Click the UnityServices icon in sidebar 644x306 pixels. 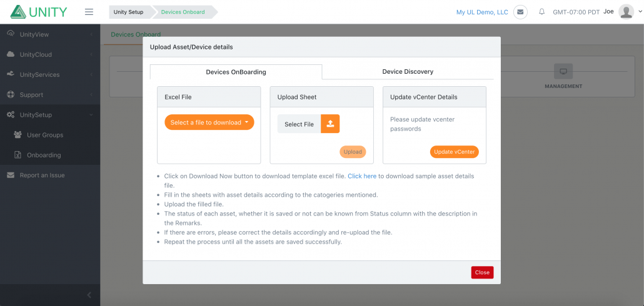click(x=11, y=74)
